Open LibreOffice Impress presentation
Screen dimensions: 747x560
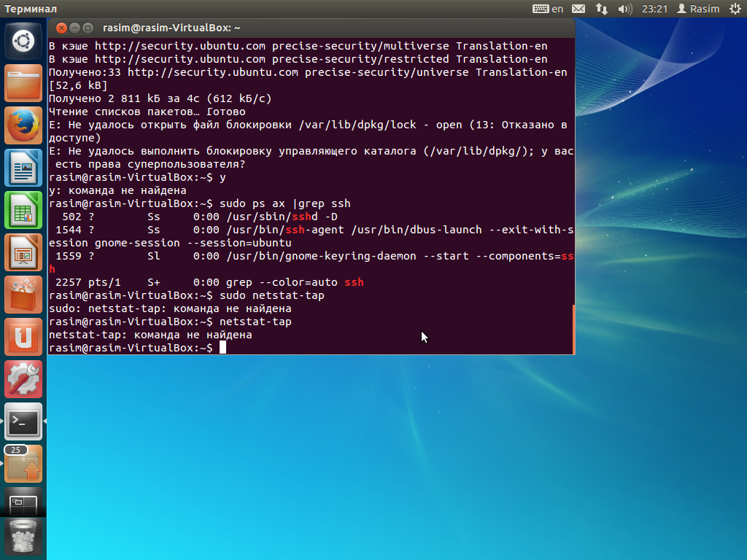23,253
